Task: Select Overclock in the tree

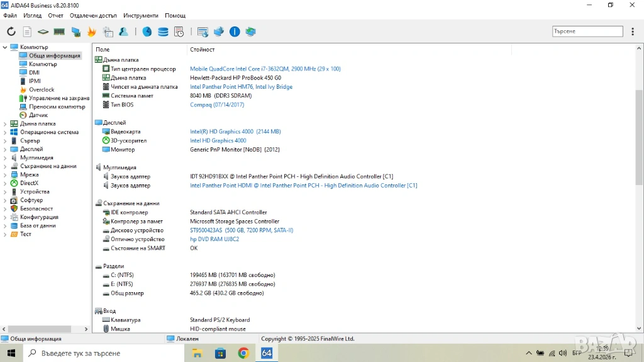Action: (42, 89)
